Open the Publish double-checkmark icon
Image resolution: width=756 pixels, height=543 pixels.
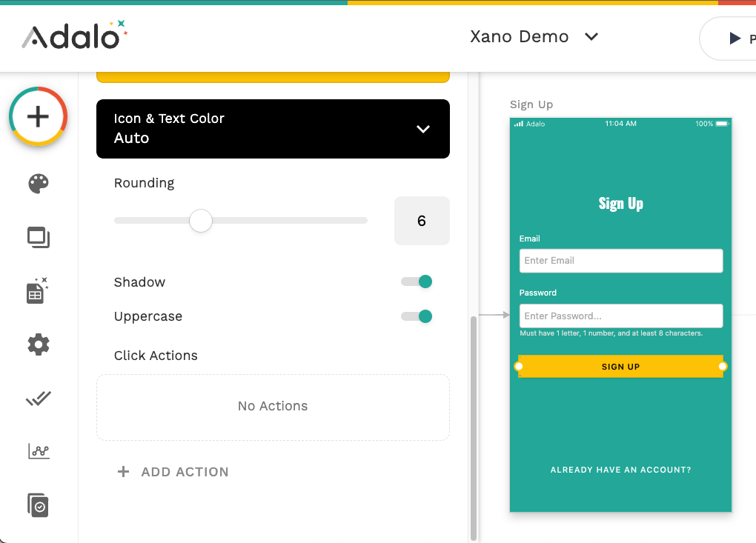point(39,399)
